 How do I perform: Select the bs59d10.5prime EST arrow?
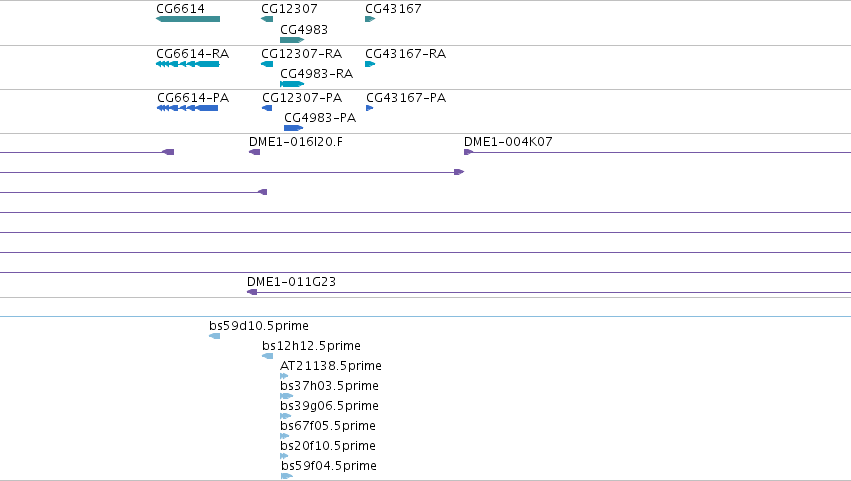(x=214, y=336)
